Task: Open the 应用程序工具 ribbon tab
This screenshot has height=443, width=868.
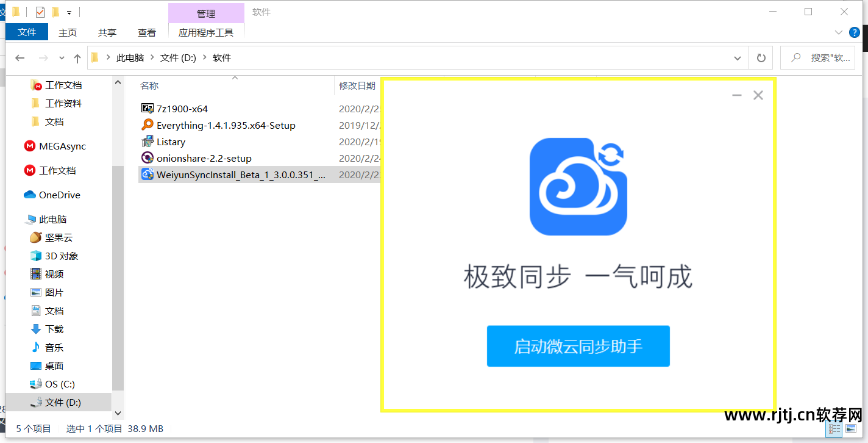Action: coord(206,32)
